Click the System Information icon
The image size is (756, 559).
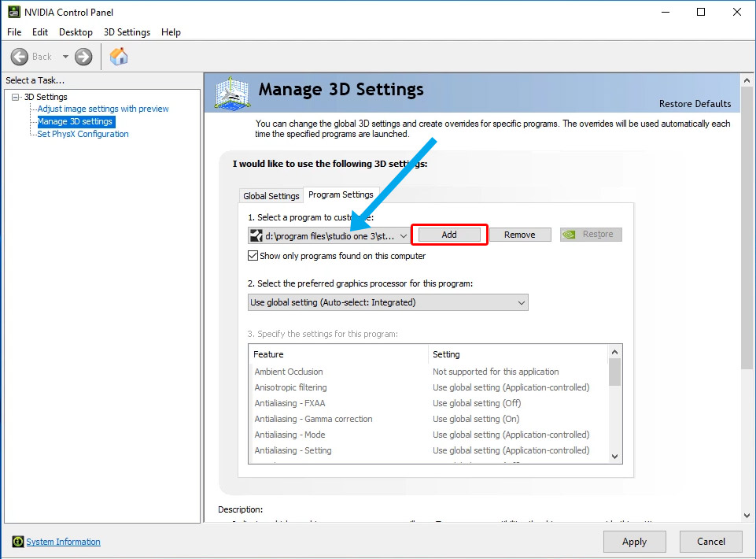click(18, 542)
